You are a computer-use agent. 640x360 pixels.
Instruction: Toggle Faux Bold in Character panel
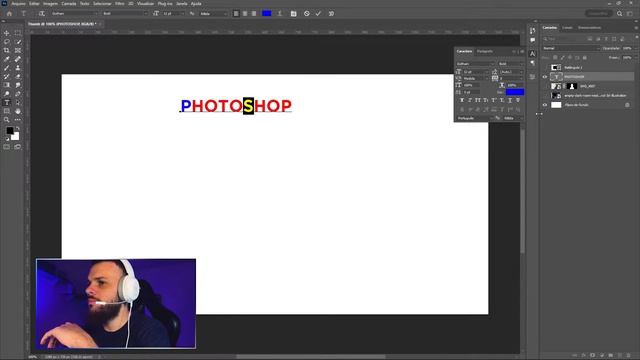pos(462,100)
